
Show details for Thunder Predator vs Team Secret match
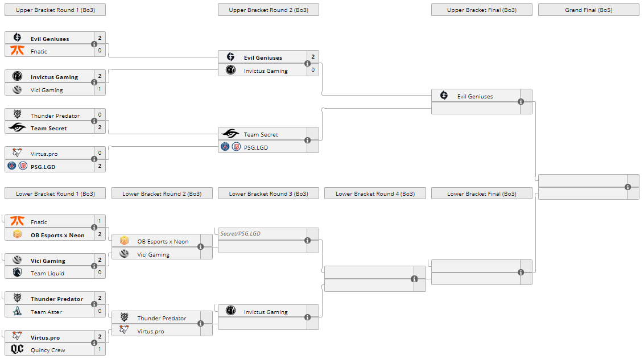pyautogui.click(x=94, y=121)
